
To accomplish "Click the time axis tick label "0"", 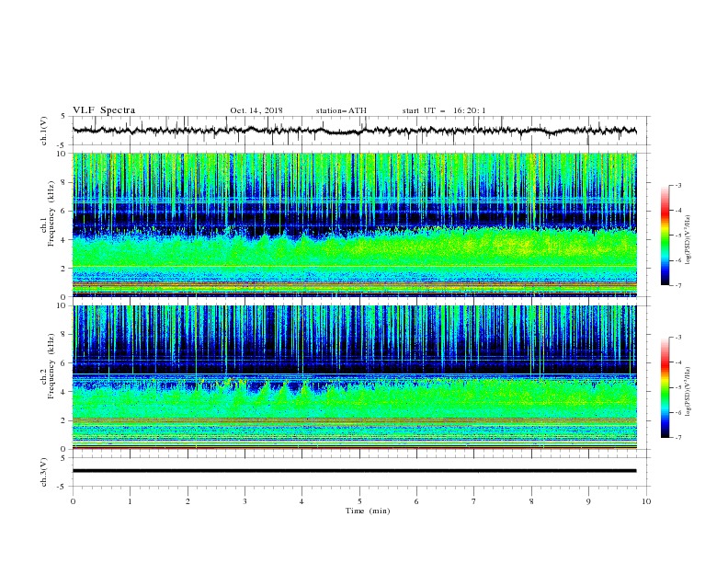I will tap(73, 501).
